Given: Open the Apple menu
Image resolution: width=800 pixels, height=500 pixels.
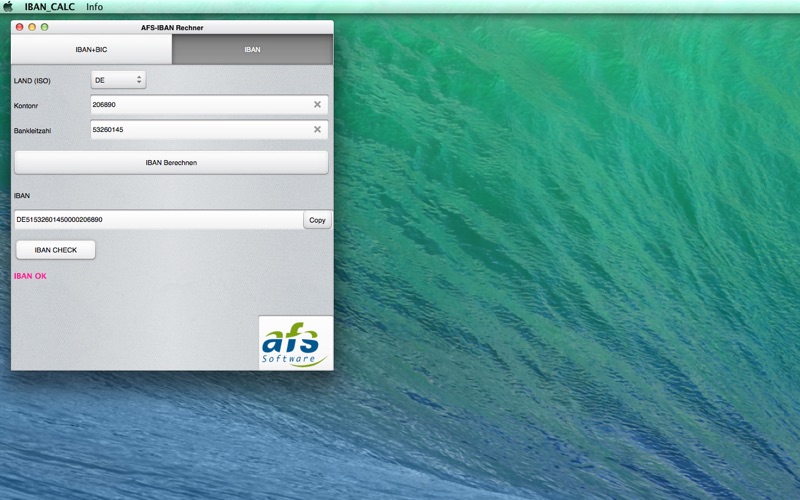Looking at the screenshot, I should pos(8,7).
